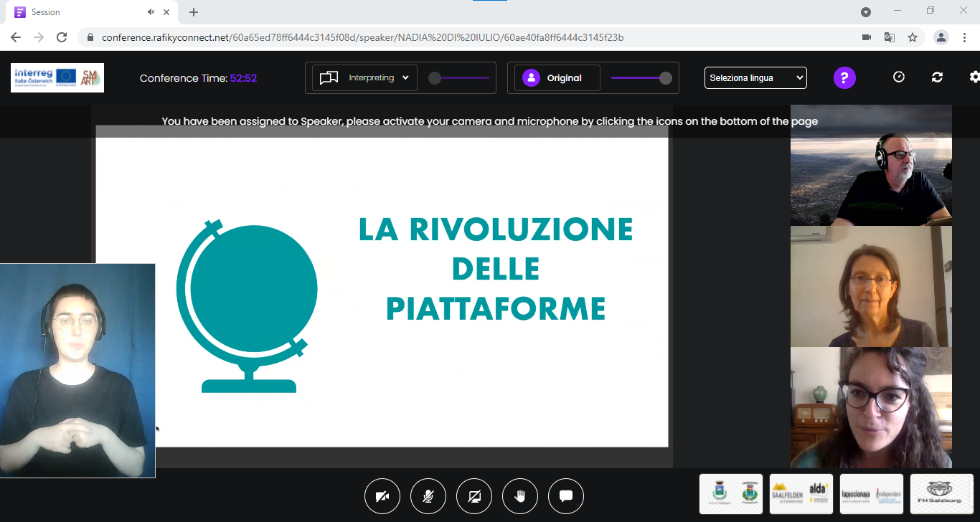
Task: Bookmark this page with the star icon
Action: 913,37
